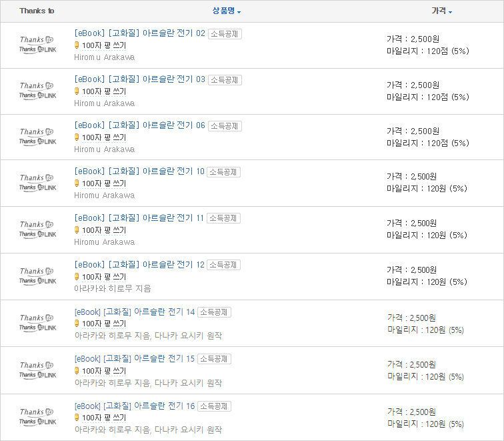504x441 pixels.
Task: Click Thanks to LINK icon for 아르슬란 전기 12
Action: (37, 281)
